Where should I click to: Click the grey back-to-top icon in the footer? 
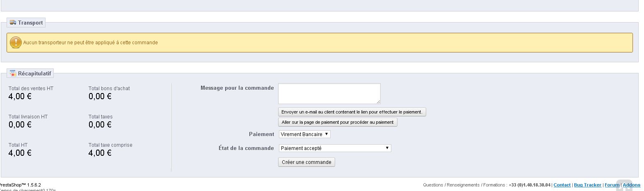point(624,186)
